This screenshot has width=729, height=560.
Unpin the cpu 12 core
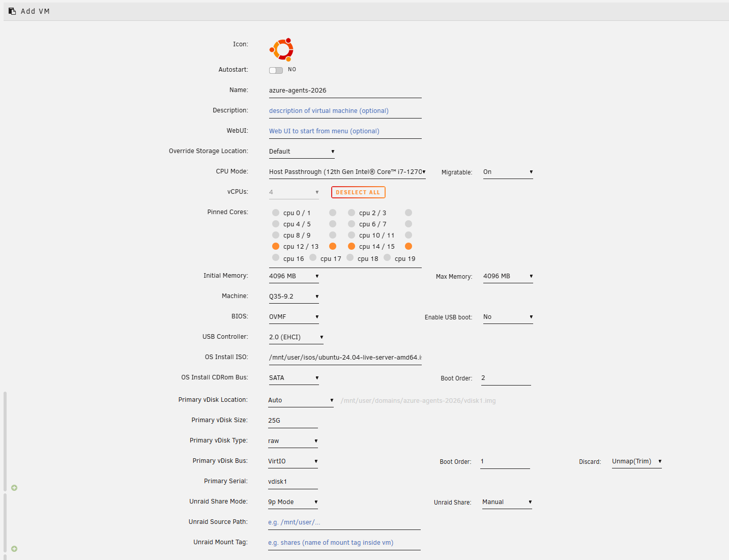[x=276, y=246]
